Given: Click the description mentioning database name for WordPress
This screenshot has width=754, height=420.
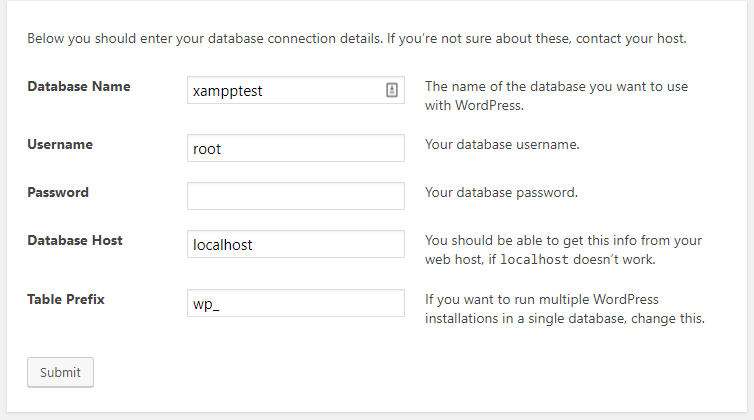Looking at the screenshot, I should [556, 96].
